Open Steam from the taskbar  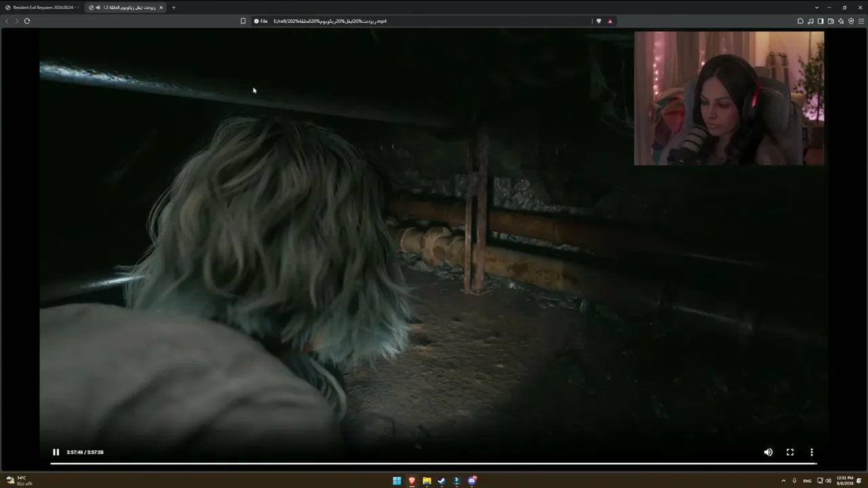441,481
